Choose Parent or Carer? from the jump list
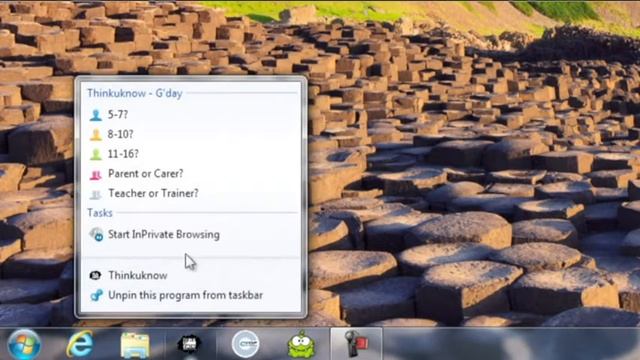The height and width of the screenshot is (360, 640). (146, 174)
